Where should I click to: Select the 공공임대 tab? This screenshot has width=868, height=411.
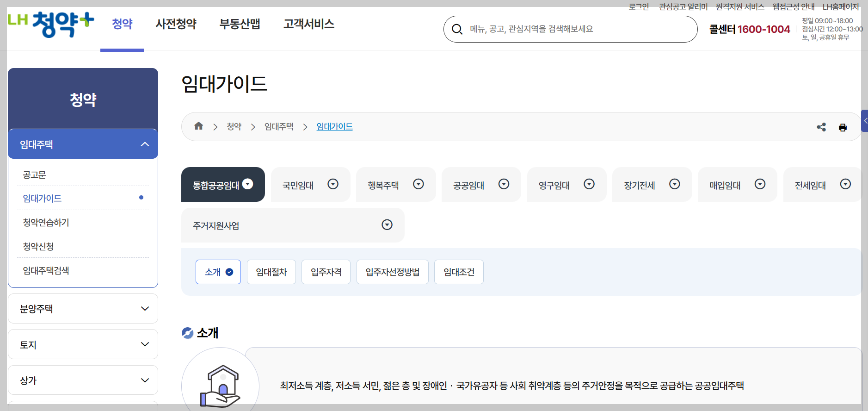[481, 184]
